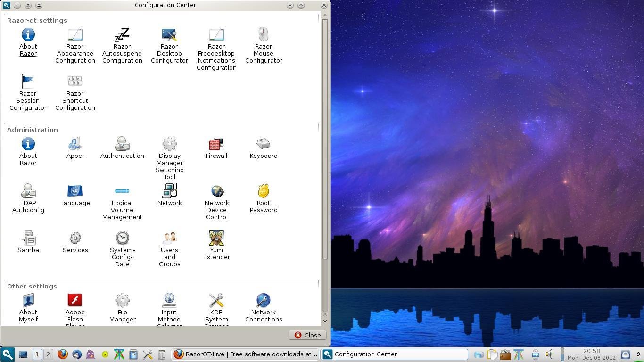This screenshot has height=362, width=644.
Task: Click the double up-arrow title bar button
Action: (28, 5)
